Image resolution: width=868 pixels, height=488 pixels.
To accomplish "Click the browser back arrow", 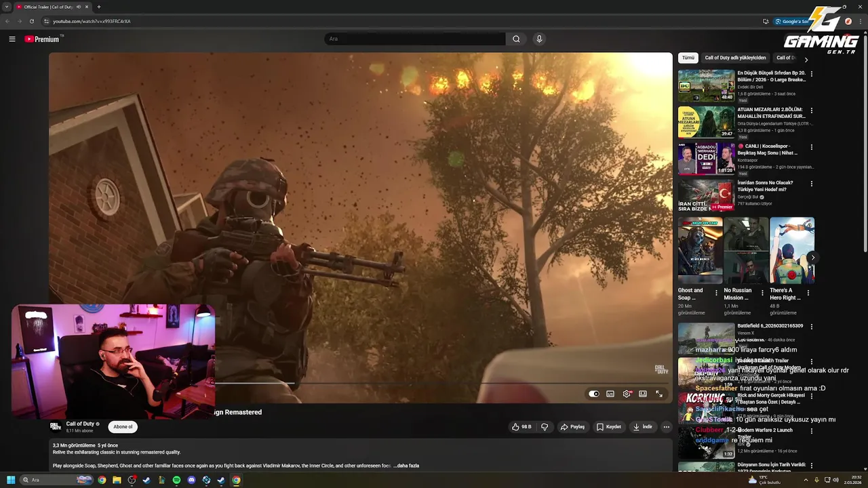I will pyautogui.click(x=7, y=21).
